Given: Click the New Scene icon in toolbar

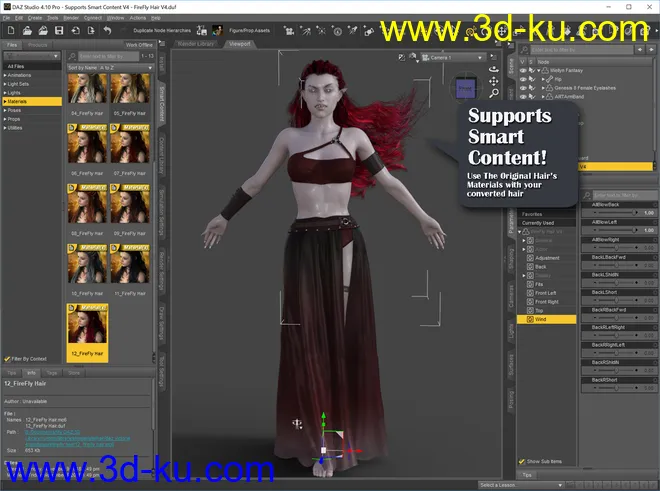Looking at the screenshot, I should tap(11, 30).
